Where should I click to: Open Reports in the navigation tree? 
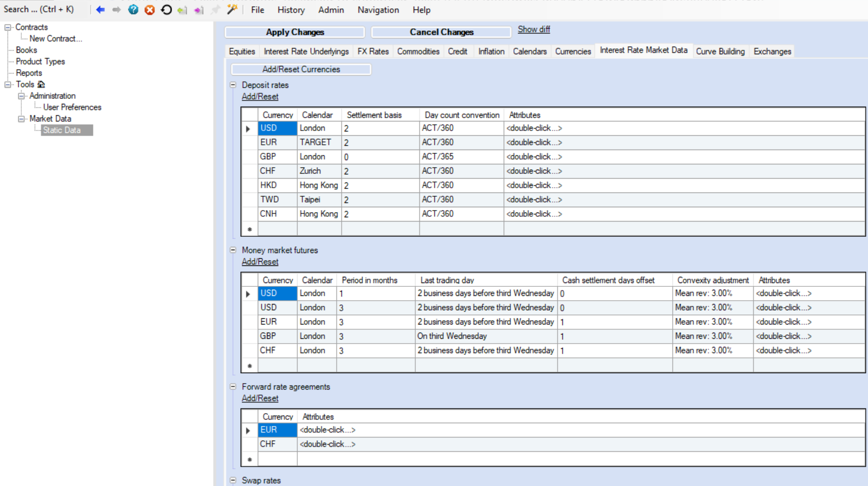pyautogui.click(x=29, y=73)
